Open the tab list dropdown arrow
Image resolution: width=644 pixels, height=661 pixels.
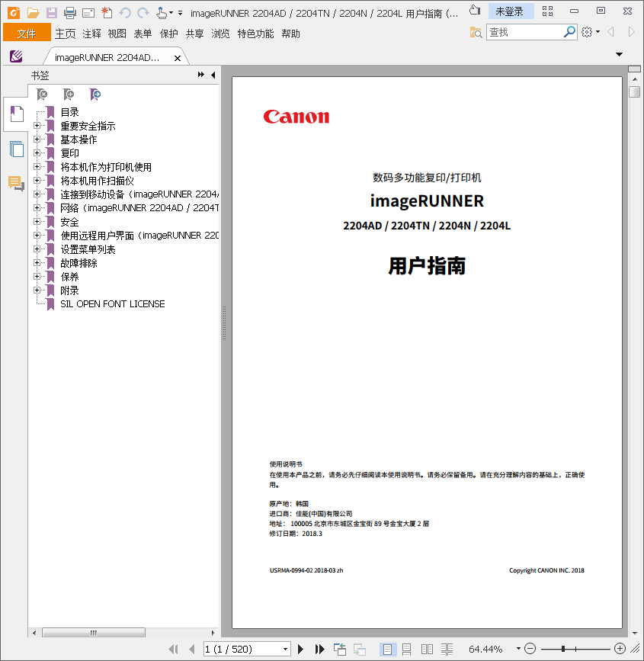619,54
